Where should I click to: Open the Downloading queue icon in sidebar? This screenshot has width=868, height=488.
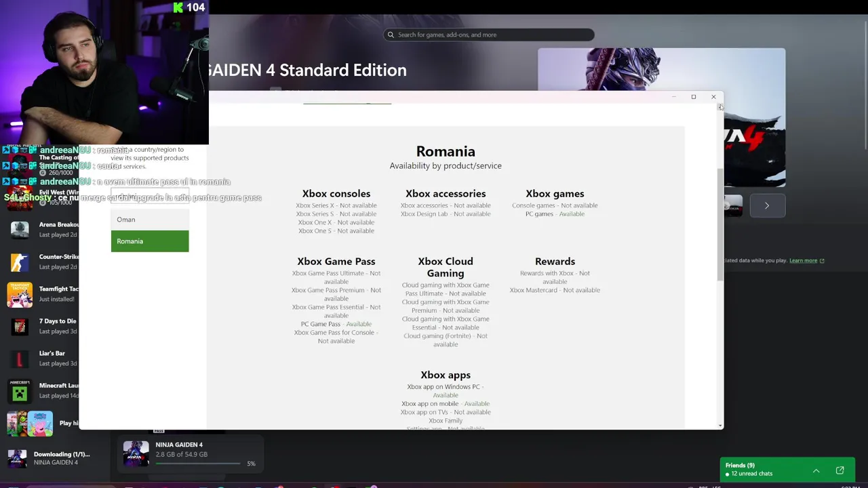(x=17, y=458)
